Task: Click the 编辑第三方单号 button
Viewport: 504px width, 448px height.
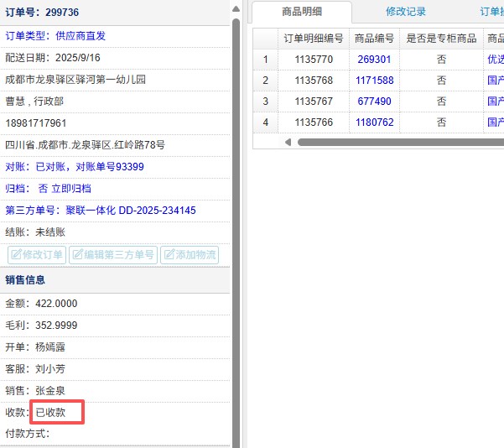Action: coord(112,255)
